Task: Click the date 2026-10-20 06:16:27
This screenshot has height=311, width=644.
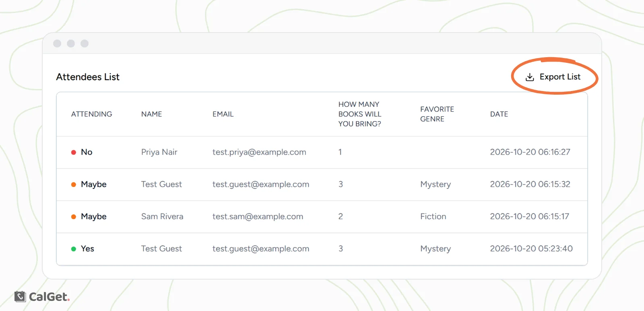Action: 530,152
